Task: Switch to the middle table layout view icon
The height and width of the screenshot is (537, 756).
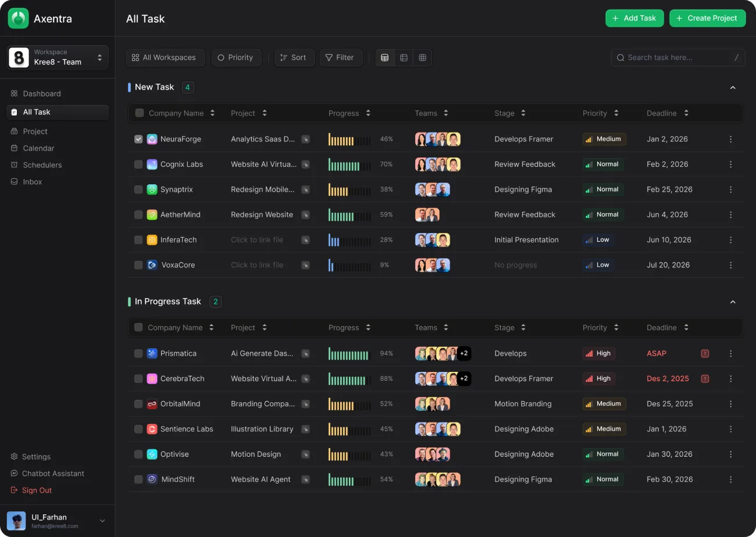Action: click(404, 58)
